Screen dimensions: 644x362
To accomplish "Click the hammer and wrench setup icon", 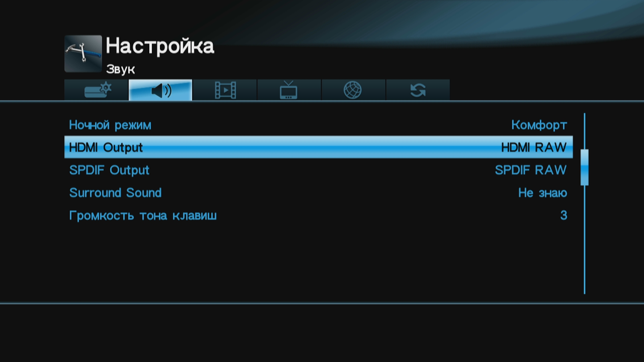I will pos(83,54).
